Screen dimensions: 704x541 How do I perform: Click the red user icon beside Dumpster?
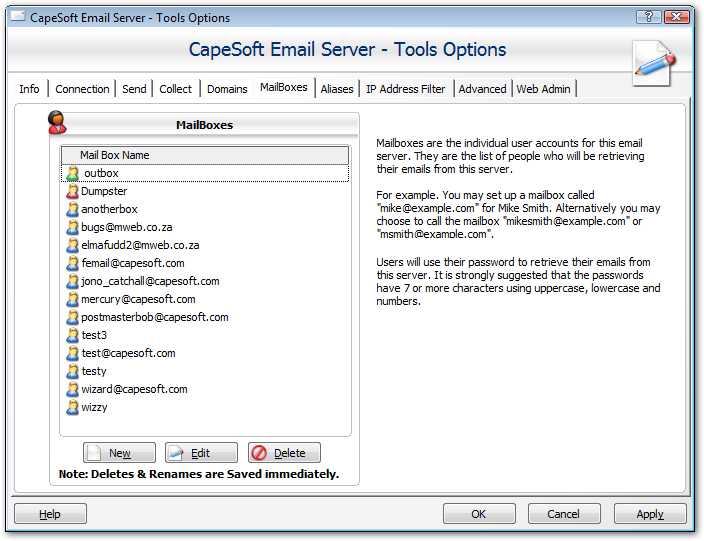pos(72,192)
